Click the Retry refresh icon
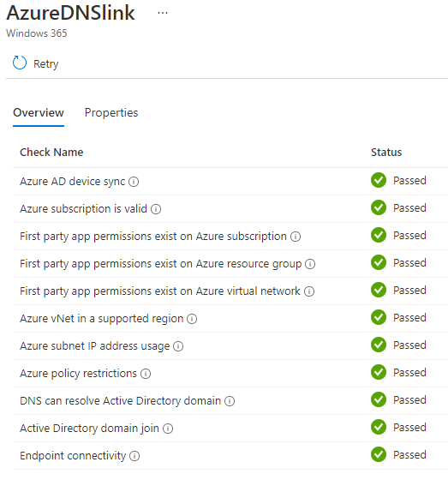Viewport: 448px width, 480px height. coord(20,63)
